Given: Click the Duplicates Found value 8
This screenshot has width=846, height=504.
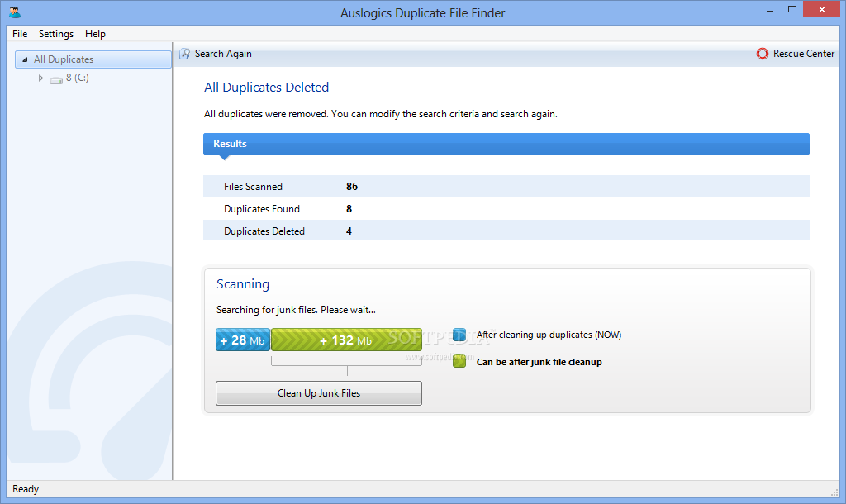Looking at the screenshot, I should pyautogui.click(x=349, y=209).
